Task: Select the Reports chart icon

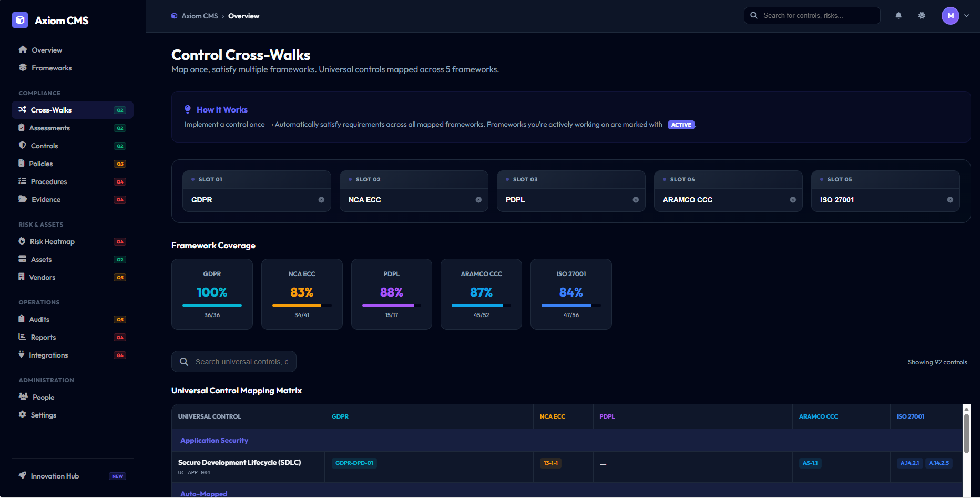Action: coord(22,337)
